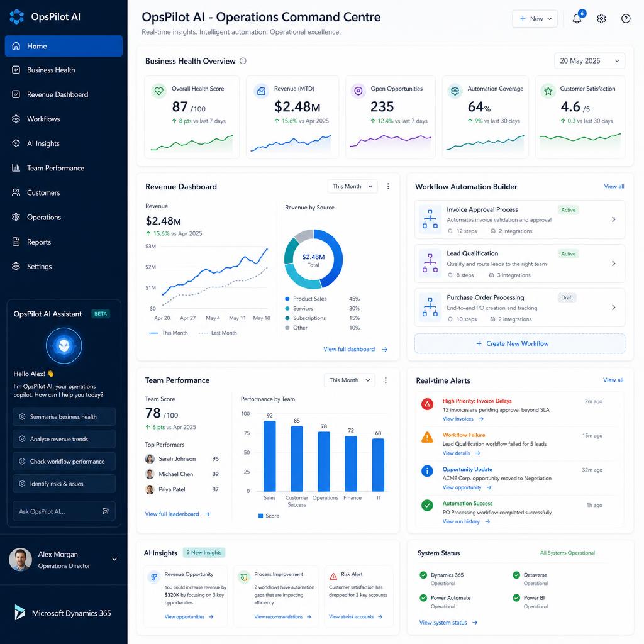Click View invoices link in alerts
Image resolution: width=644 pixels, height=644 pixels.
pyautogui.click(x=463, y=419)
